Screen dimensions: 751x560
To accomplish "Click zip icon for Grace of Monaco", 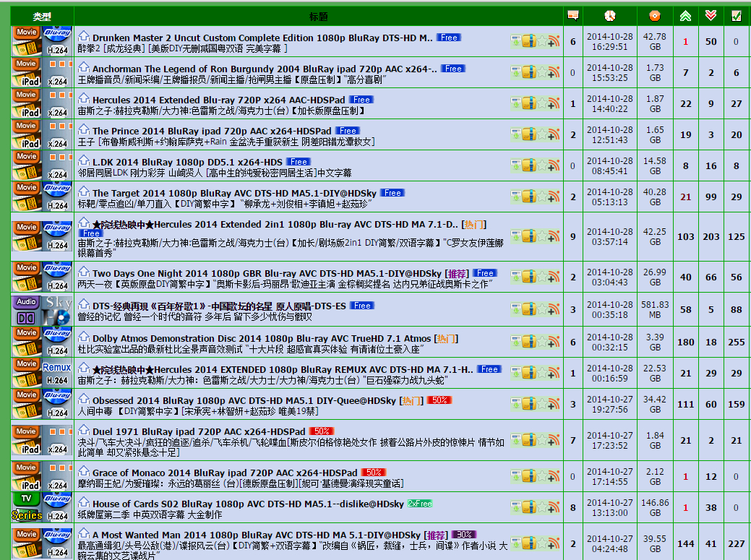I will coord(529,476).
